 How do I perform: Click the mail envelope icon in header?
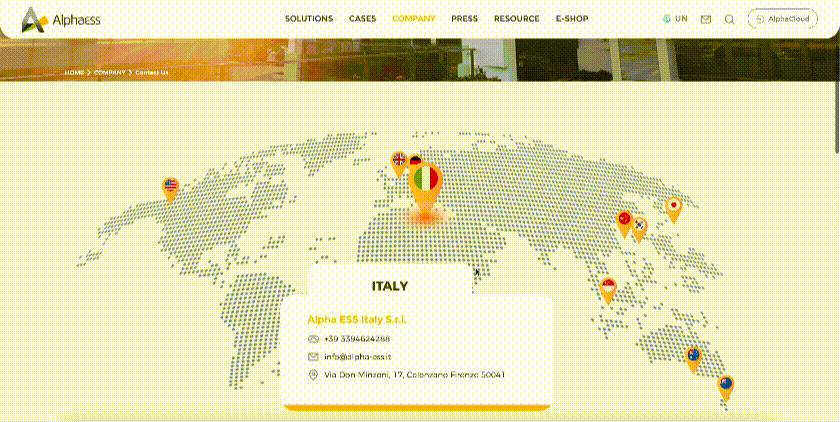[x=706, y=19]
